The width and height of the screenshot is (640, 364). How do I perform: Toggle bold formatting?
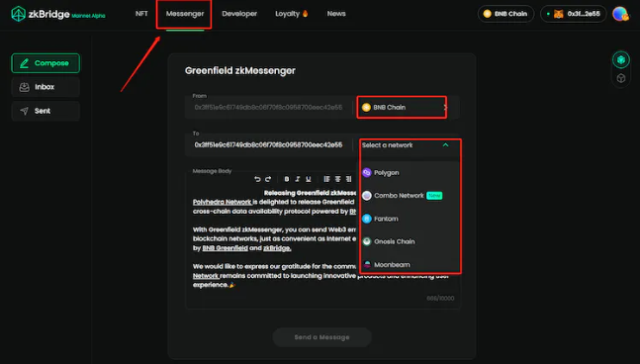pos(287,179)
